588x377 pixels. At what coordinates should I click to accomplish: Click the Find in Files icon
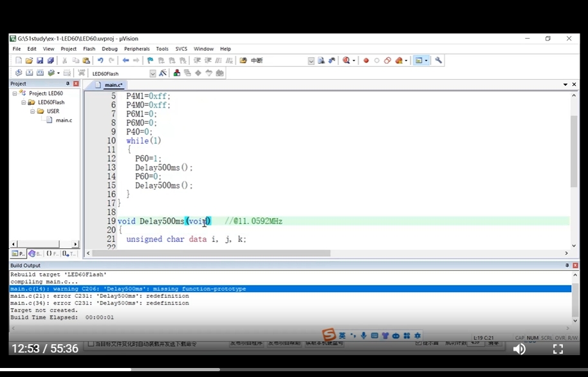[243, 60]
